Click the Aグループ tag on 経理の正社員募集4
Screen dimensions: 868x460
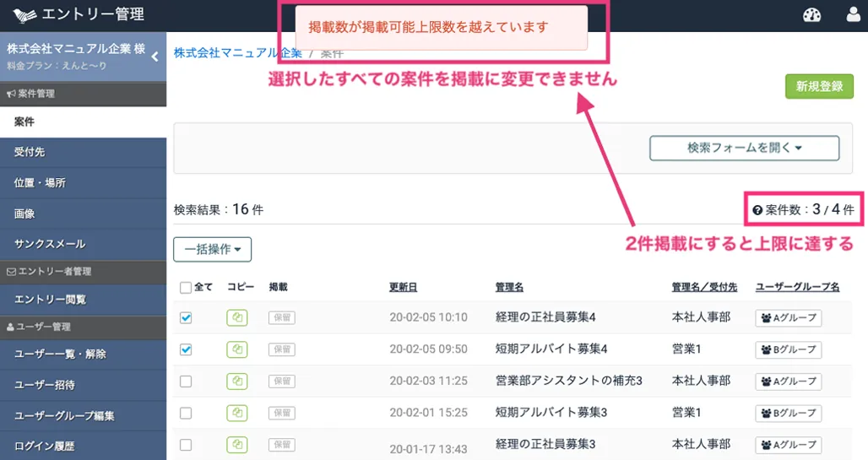(x=788, y=318)
